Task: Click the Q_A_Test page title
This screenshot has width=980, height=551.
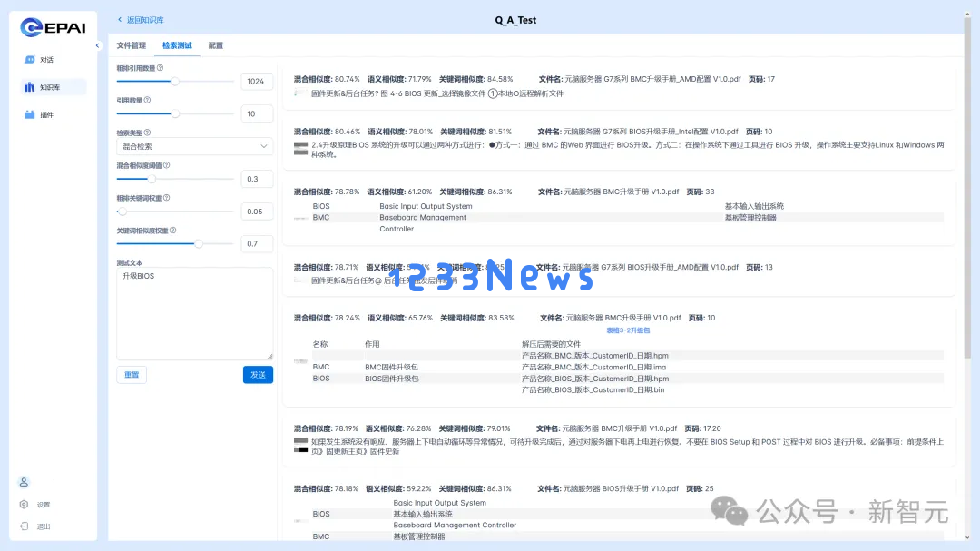Action: [515, 20]
